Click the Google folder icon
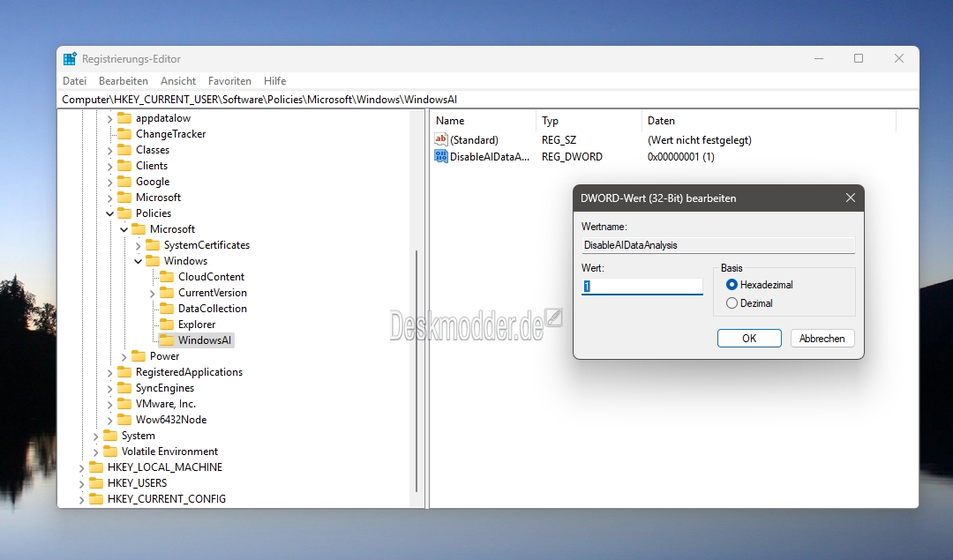This screenshot has width=953, height=560. pos(124,182)
